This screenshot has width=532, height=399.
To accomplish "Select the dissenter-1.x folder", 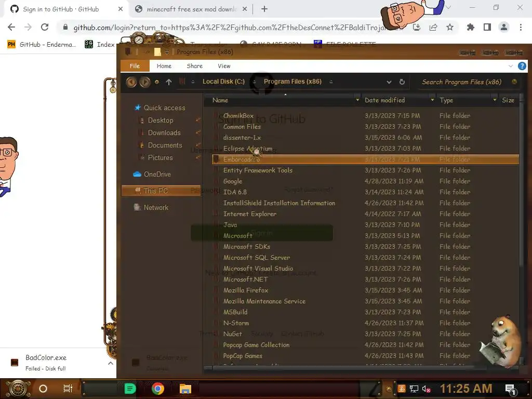I will (242, 137).
